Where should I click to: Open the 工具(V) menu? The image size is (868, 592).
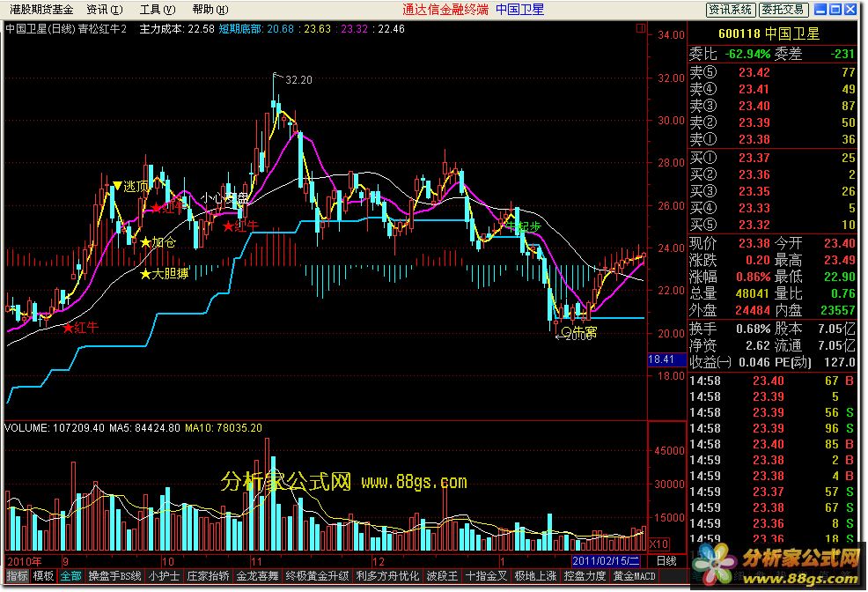click(x=158, y=10)
